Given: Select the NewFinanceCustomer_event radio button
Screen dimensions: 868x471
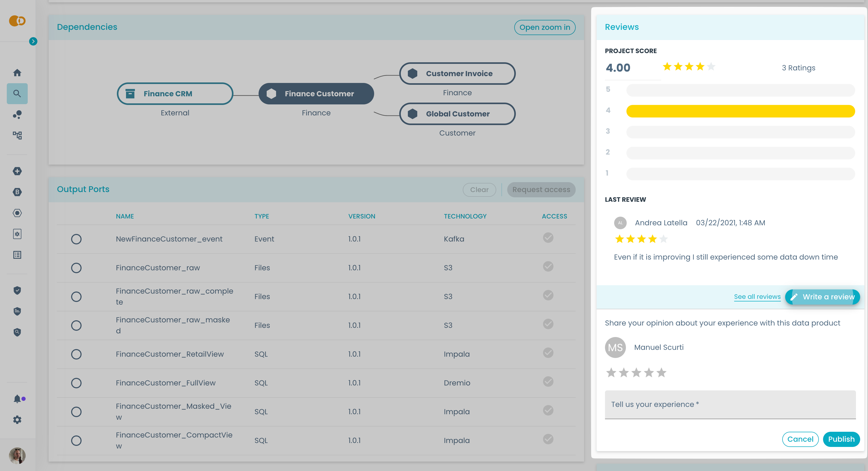Looking at the screenshot, I should coord(77,239).
